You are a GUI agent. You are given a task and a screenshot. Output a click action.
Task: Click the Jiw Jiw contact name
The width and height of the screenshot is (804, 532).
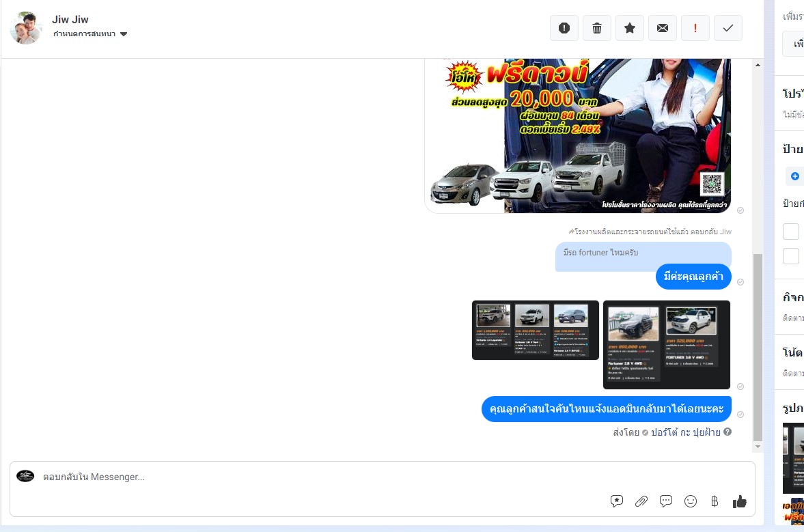coord(70,20)
